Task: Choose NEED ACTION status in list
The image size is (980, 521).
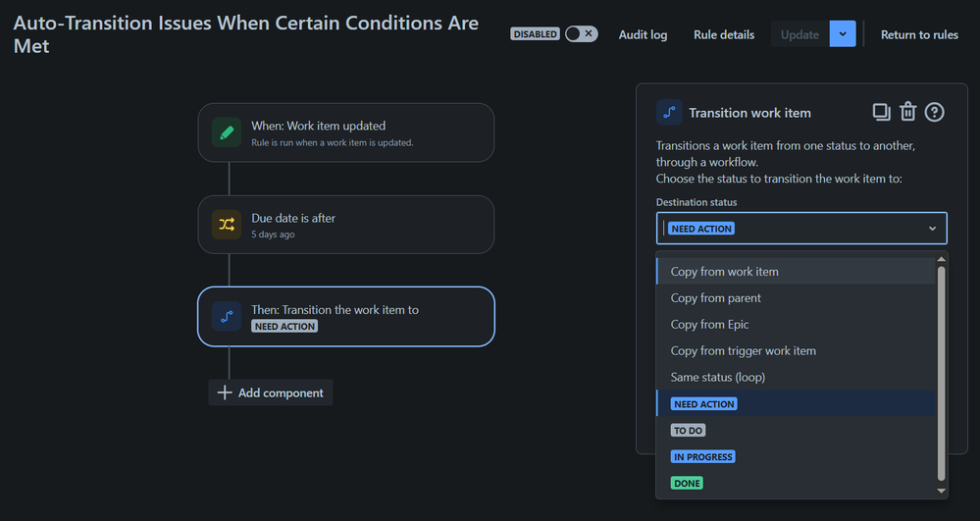Action: pyautogui.click(x=796, y=403)
